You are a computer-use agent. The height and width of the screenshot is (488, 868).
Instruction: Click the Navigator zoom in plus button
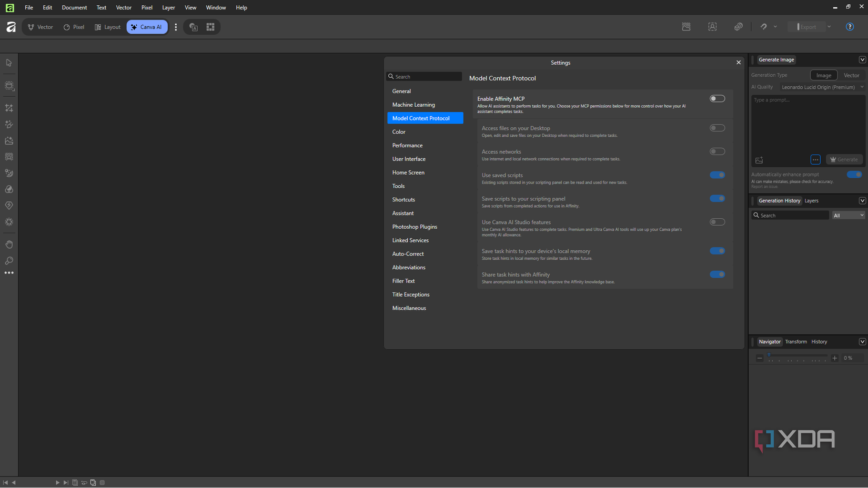click(x=834, y=358)
